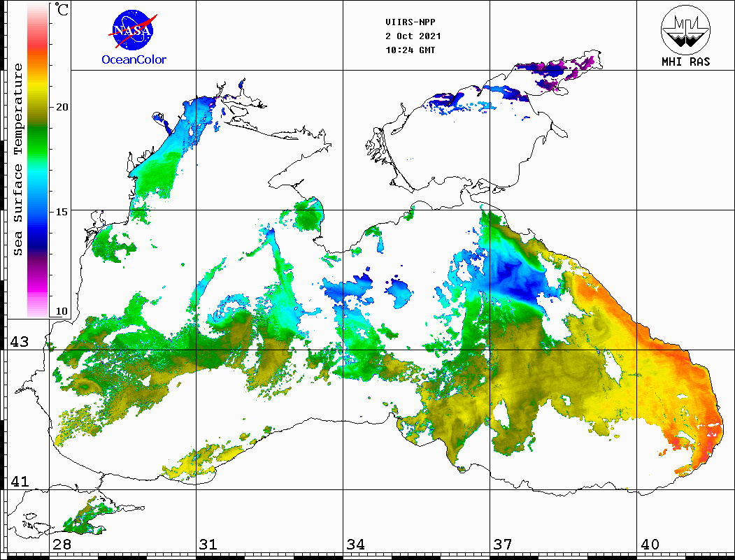
Task: Click the latitude label 43
Action: [x=19, y=342]
